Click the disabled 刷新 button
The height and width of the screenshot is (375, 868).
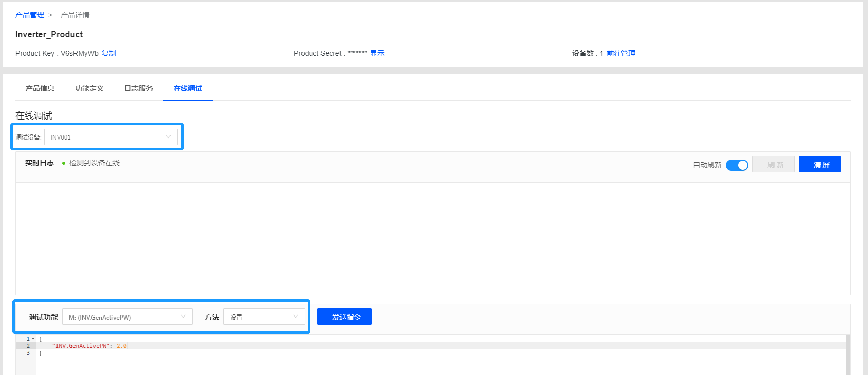point(773,164)
